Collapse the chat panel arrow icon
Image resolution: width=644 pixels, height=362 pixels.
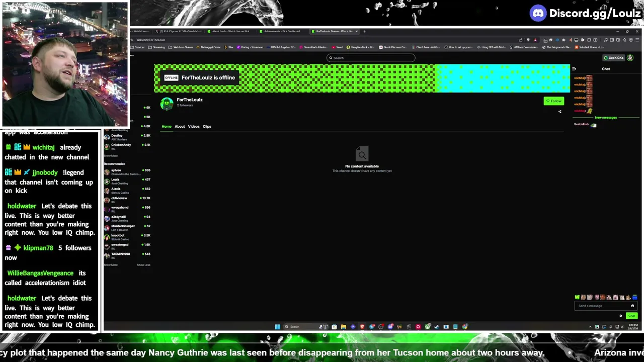(x=574, y=69)
